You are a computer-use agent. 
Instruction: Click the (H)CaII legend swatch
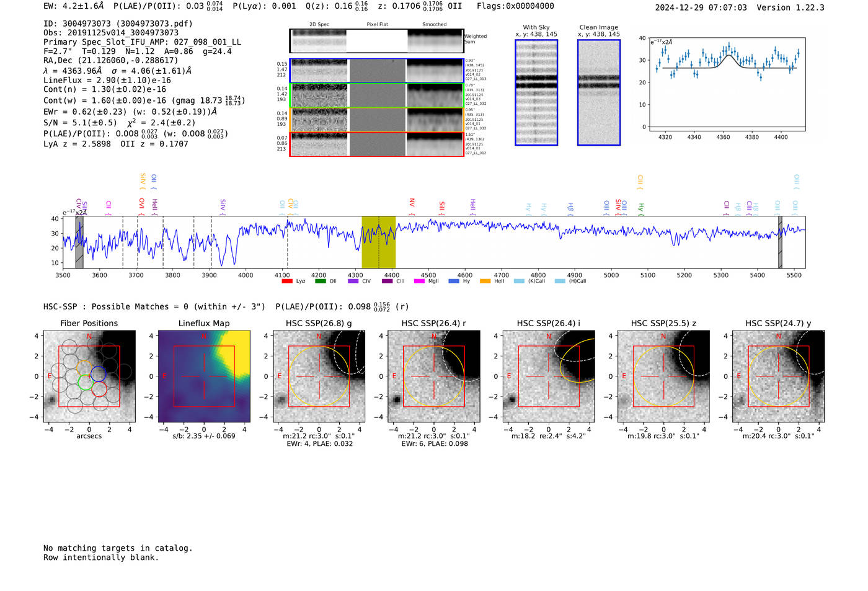(x=560, y=281)
